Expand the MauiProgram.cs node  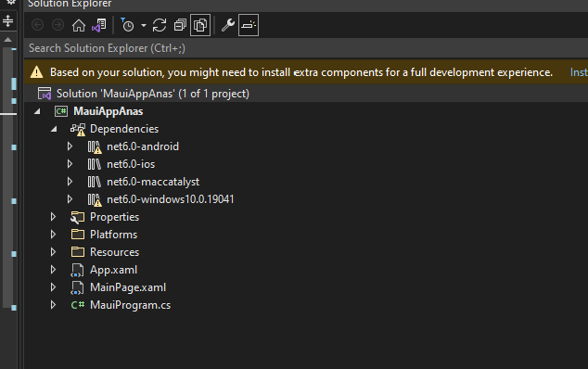53,305
